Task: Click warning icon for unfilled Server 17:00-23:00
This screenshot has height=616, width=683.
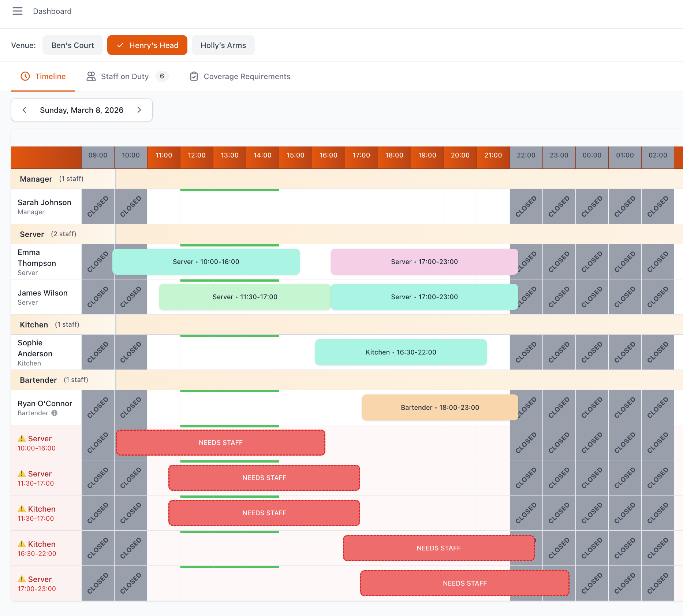Action: click(22, 579)
